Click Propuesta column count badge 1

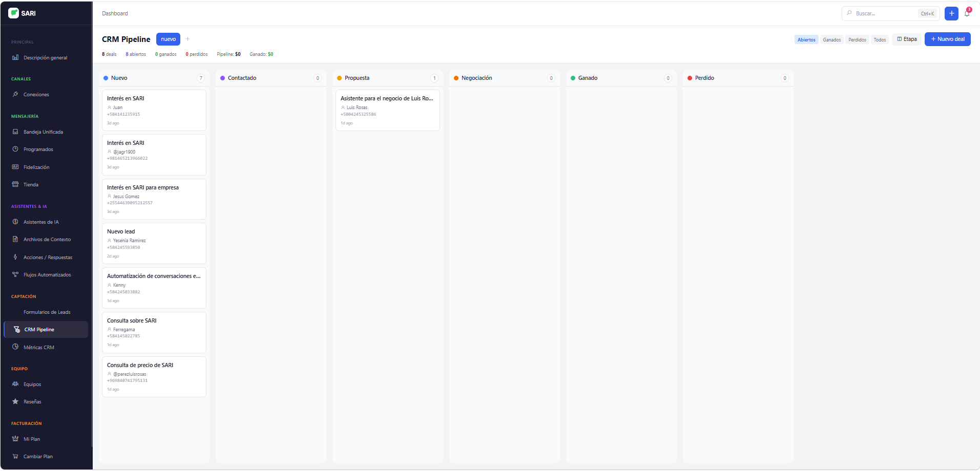click(434, 78)
